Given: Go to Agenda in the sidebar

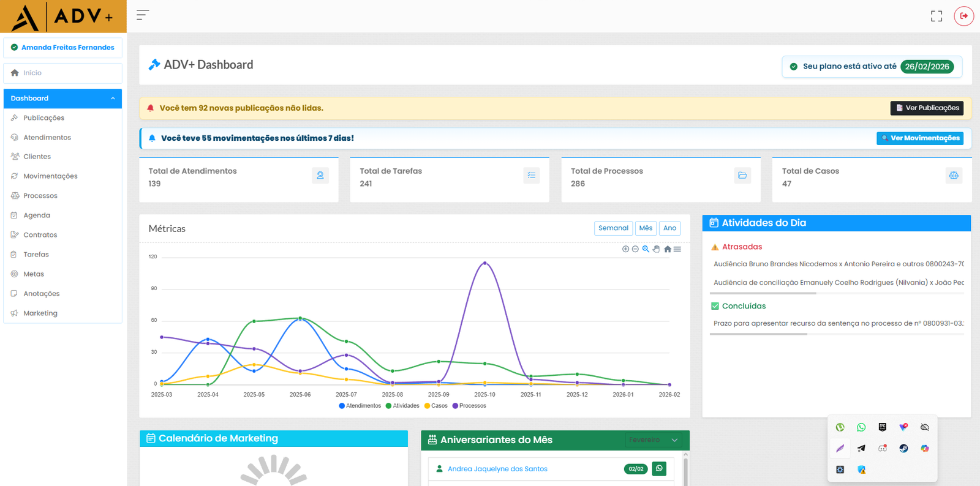Looking at the screenshot, I should click(x=37, y=215).
